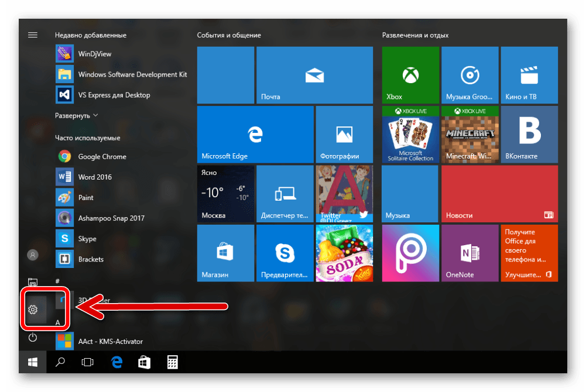Launch Skype from the frequently used list
The width and height of the screenshot is (586, 392).
[x=87, y=239]
